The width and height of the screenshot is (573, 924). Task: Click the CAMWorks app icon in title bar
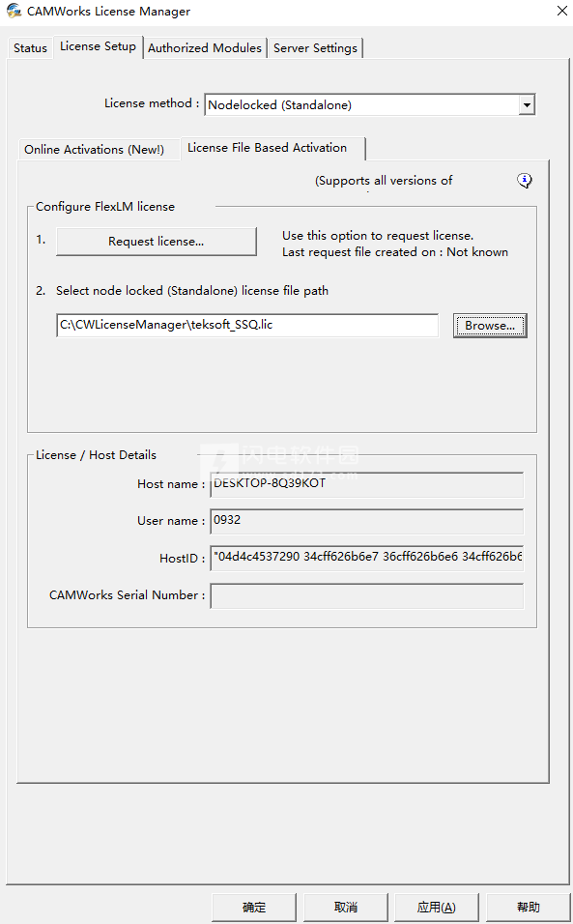click(14, 11)
